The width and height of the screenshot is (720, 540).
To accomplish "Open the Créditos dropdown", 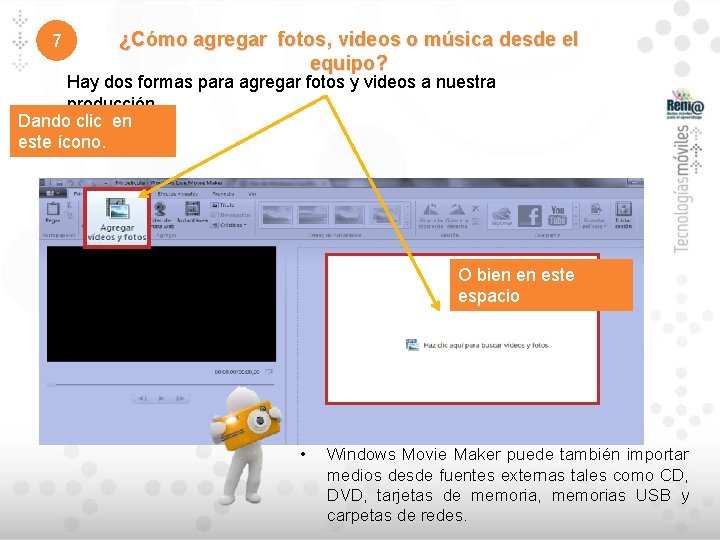I will [x=229, y=225].
